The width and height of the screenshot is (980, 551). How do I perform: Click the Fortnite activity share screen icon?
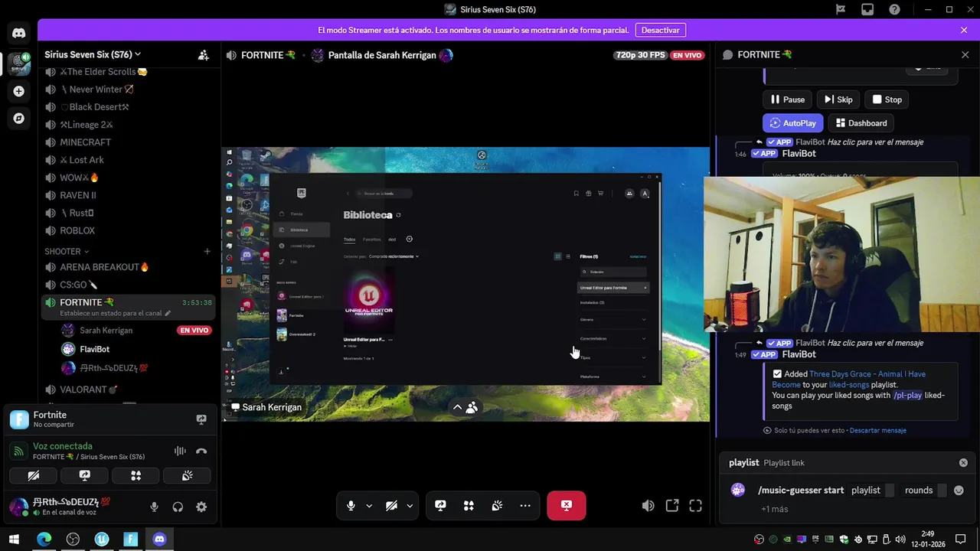coord(201,419)
